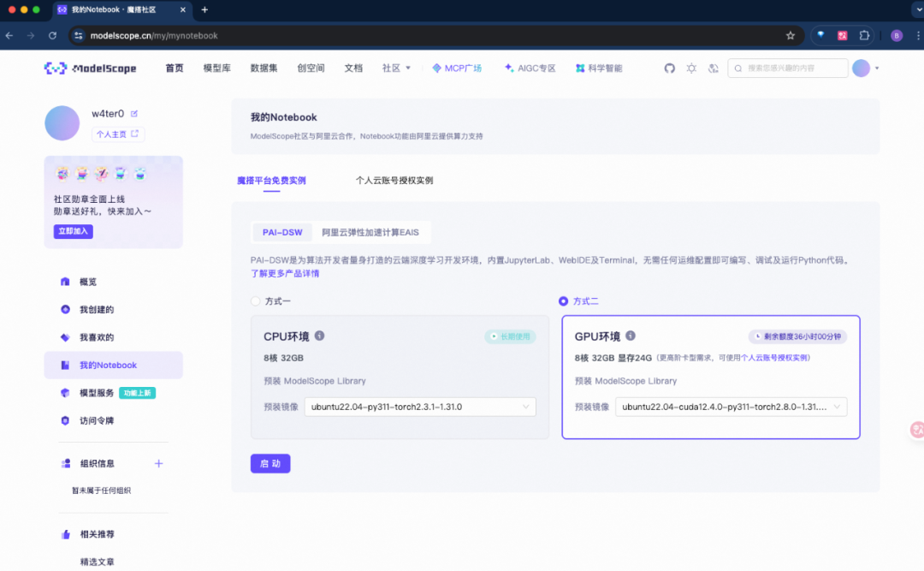
Task: Open 首页 in the top navigation
Action: pyautogui.click(x=175, y=68)
